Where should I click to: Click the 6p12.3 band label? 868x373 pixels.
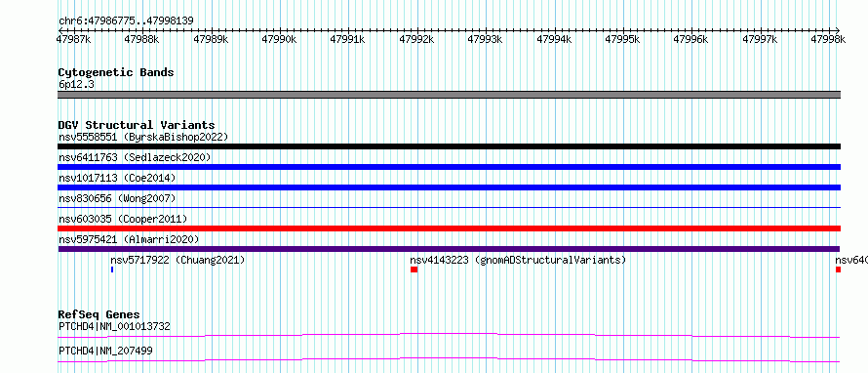[x=76, y=85]
